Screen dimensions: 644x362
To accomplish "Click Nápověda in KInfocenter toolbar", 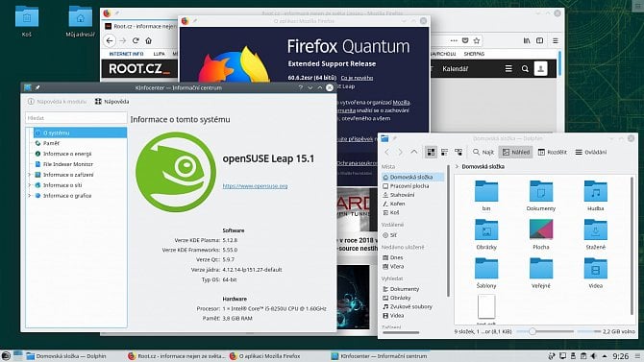I will 111,102.
